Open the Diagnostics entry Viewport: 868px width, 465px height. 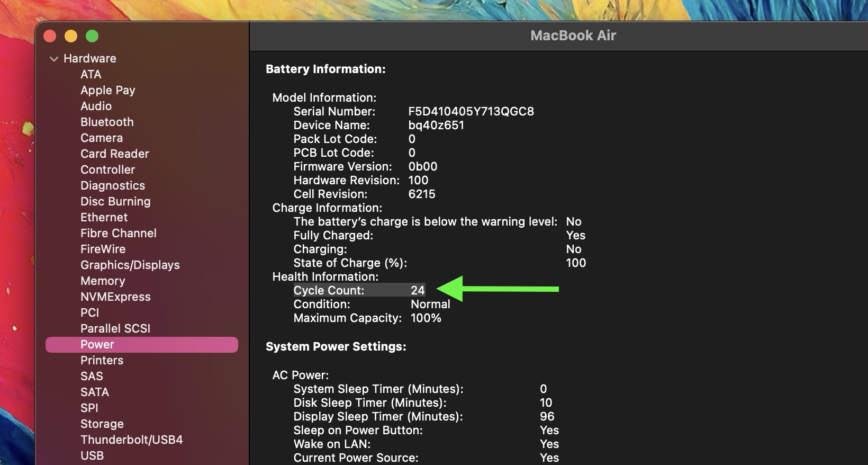(x=113, y=185)
